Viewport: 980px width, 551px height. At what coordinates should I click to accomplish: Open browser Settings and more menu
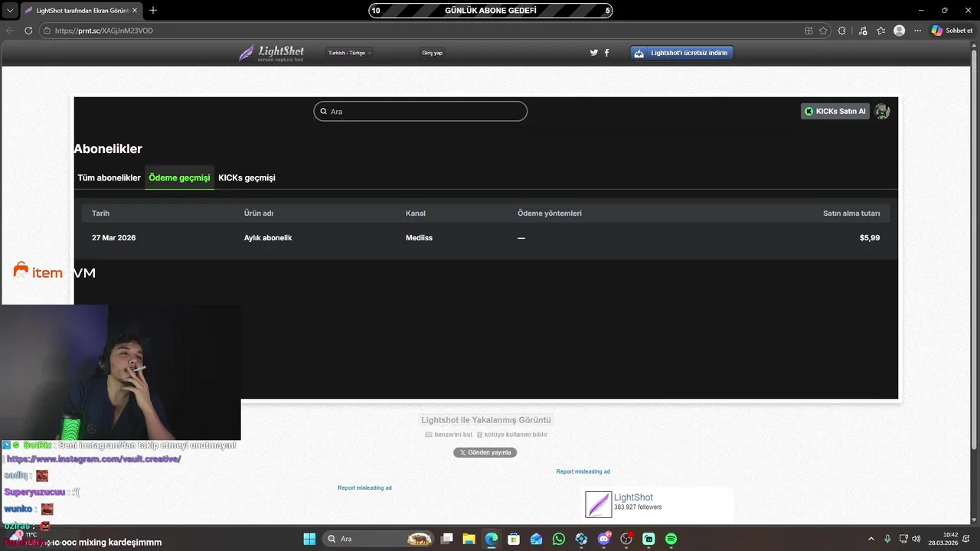point(917,31)
